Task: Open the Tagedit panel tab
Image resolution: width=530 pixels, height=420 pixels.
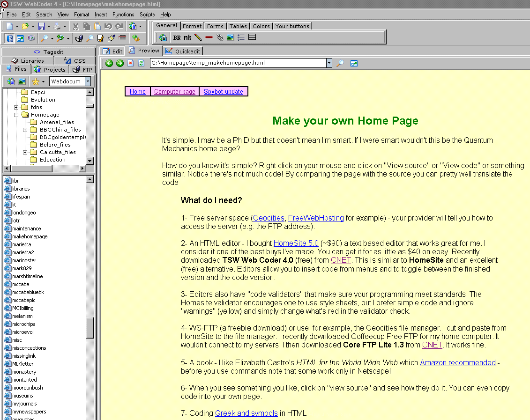Action: coord(48,52)
